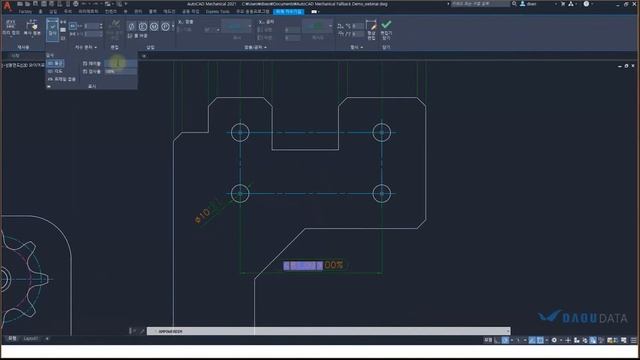Open a new drawing tab with plus
Screen dimensions: 640x360
tap(144, 56)
